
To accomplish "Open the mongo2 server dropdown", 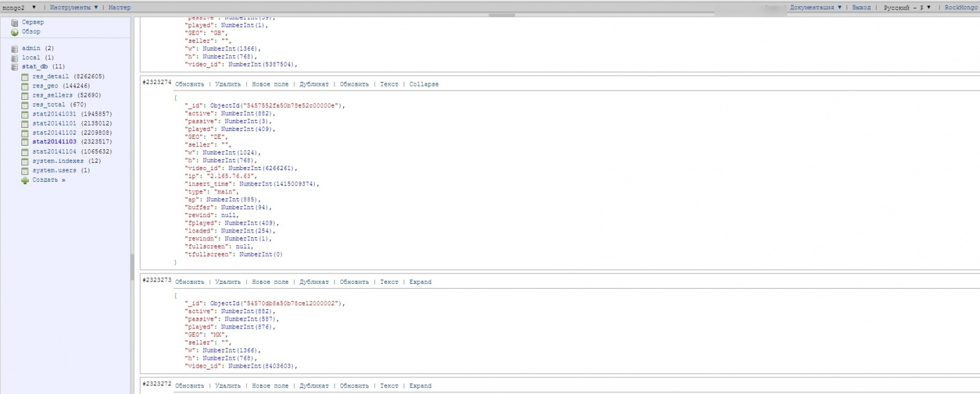I will 19,7.
